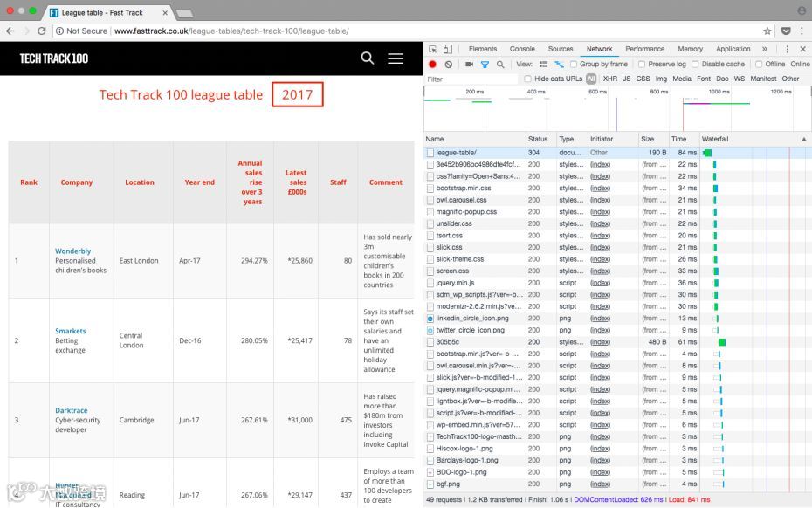This screenshot has width=812, height=508.
Task: Click the browser back arrow
Action: pos(10,31)
